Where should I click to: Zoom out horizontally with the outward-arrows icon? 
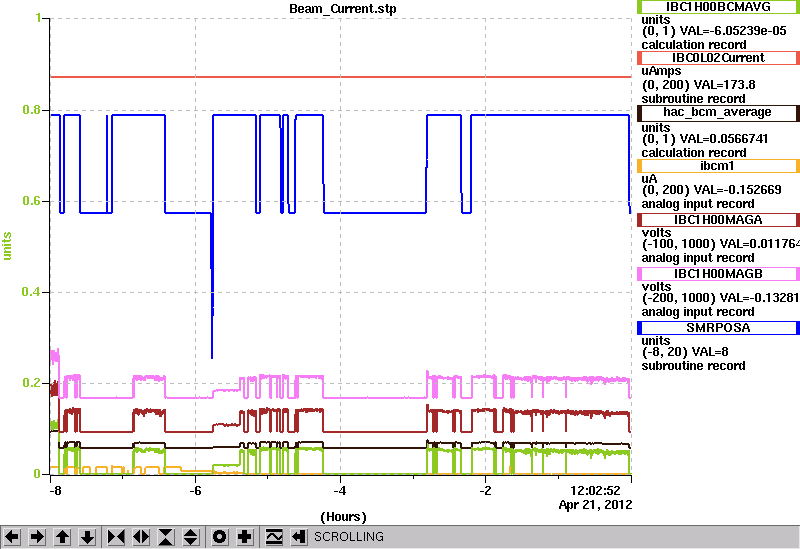tap(141, 537)
